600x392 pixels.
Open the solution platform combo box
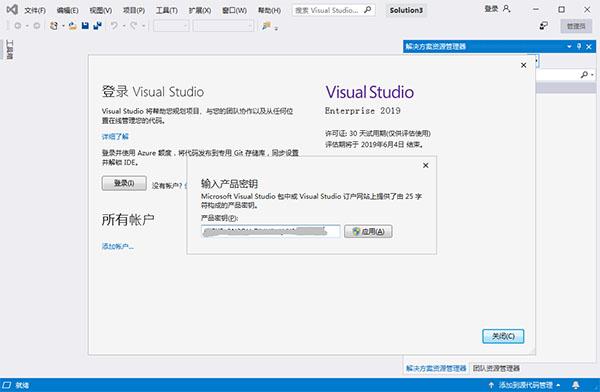tap(223, 26)
